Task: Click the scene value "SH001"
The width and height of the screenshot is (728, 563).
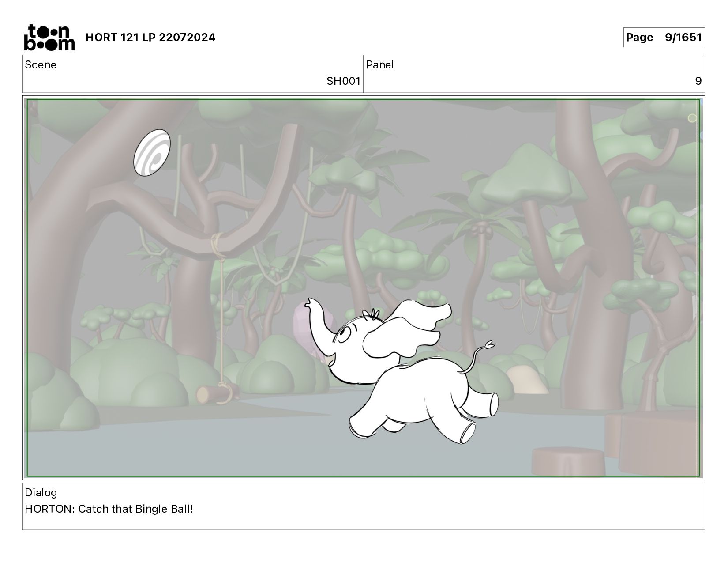Action: 343,81
